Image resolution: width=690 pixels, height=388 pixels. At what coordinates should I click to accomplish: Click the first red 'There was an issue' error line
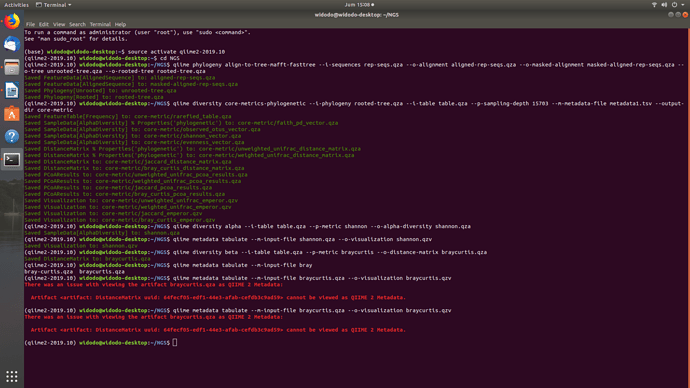tap(154, 285)
